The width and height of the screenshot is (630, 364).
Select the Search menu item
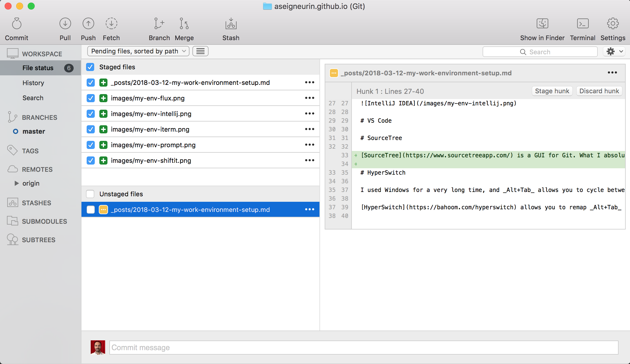[33, 98]
